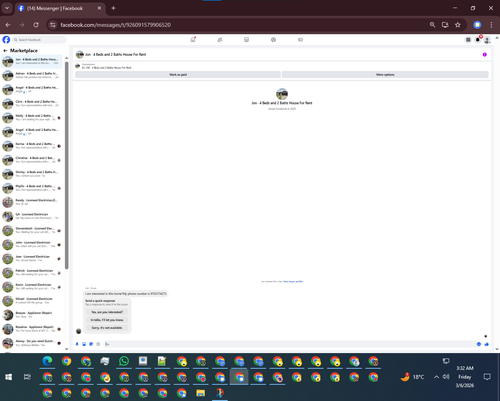500x401 pixels.
Task: Open the Gaming tab icon in top bar
Action: pos(300,40)
